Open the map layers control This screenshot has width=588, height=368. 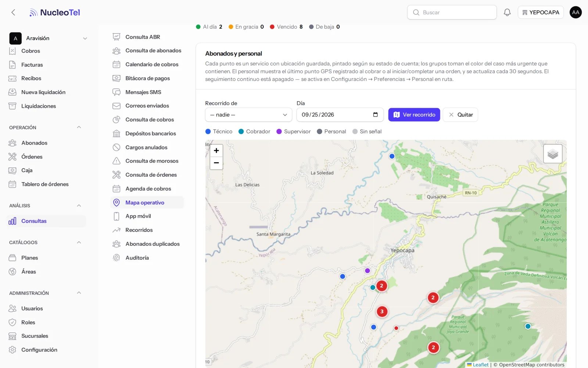coord(553,153)
